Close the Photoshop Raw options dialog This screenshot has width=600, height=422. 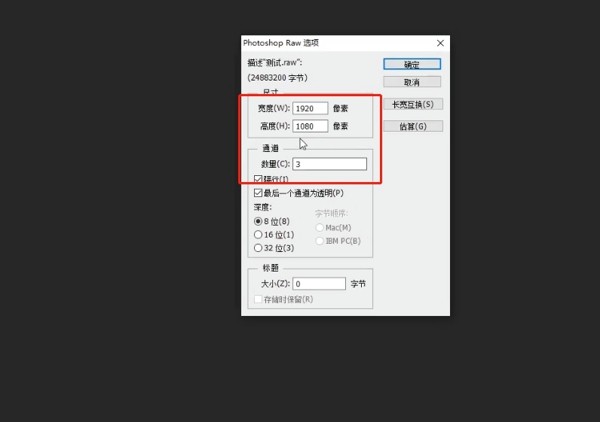pyautogui.click(x=440, y=43)
